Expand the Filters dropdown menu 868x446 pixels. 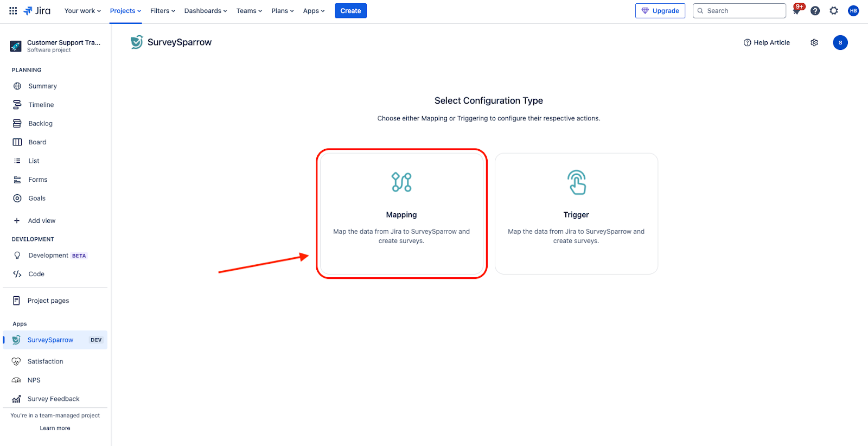162,11
